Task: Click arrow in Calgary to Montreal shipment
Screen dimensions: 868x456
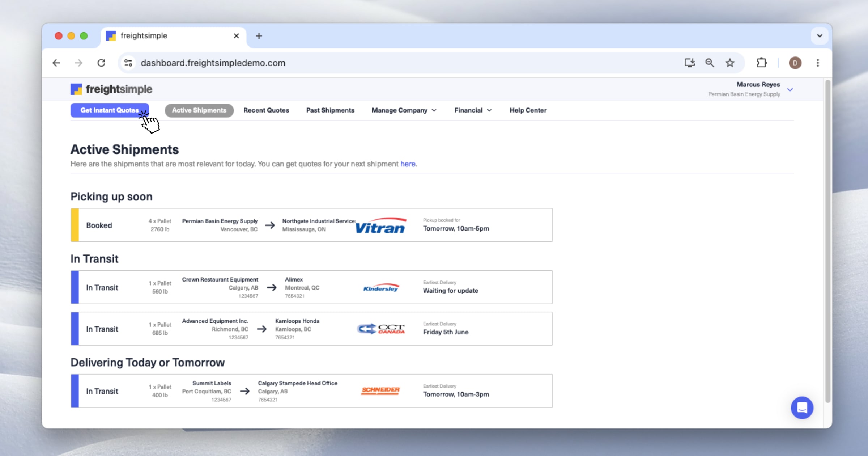Action: click(272, 288)
